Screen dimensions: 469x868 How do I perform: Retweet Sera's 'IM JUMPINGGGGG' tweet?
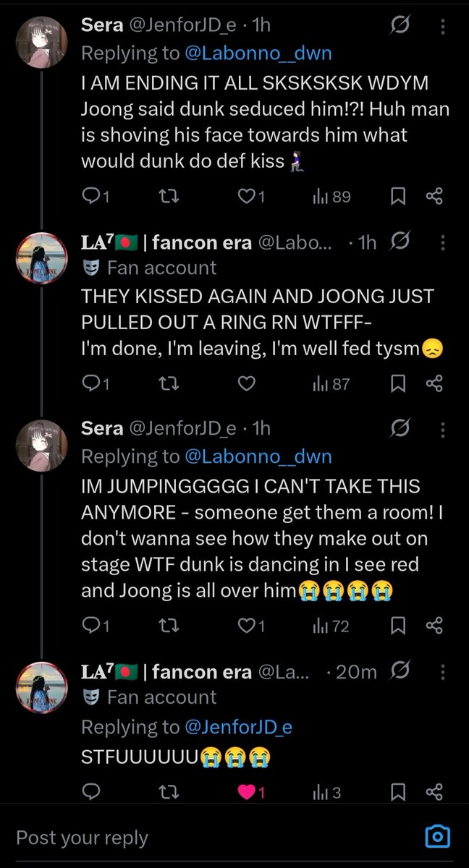[168, 626]
